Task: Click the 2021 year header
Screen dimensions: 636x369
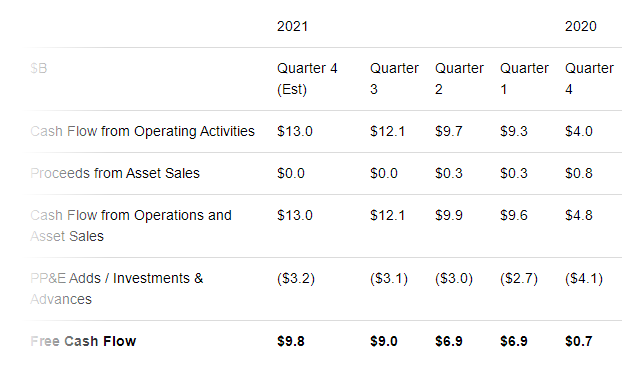Action: pyautogui.click(x=292, y=26)
